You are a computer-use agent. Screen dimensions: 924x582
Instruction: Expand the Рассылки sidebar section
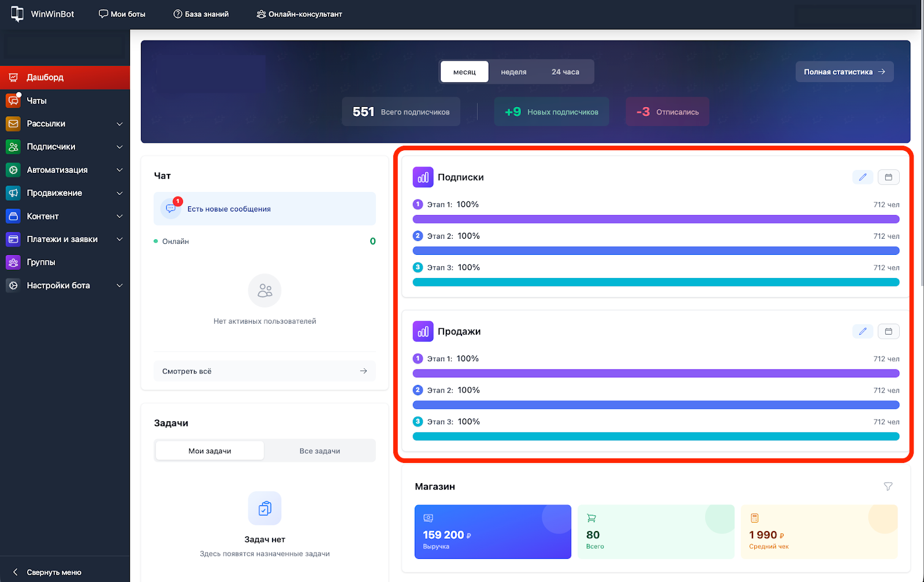pos(120,124)
